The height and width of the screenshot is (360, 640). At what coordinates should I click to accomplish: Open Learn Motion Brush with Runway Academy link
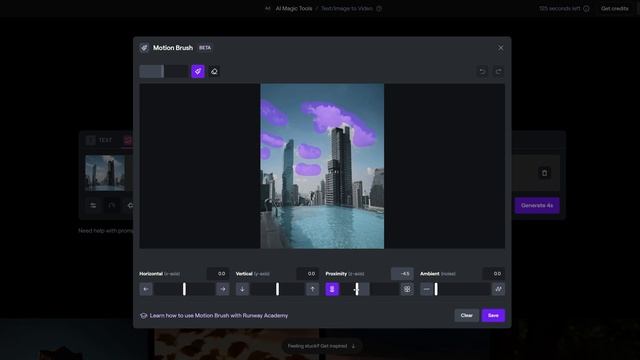[219, 316]
